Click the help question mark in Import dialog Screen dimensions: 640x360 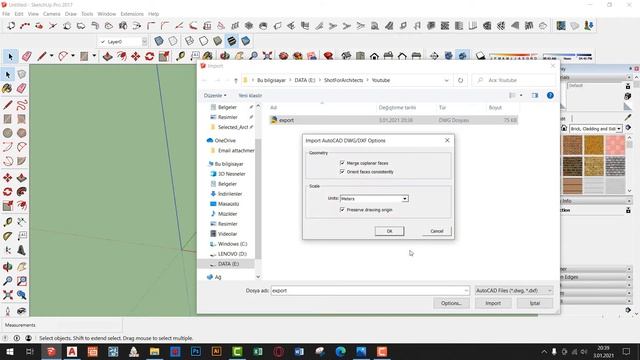[550, 96]
